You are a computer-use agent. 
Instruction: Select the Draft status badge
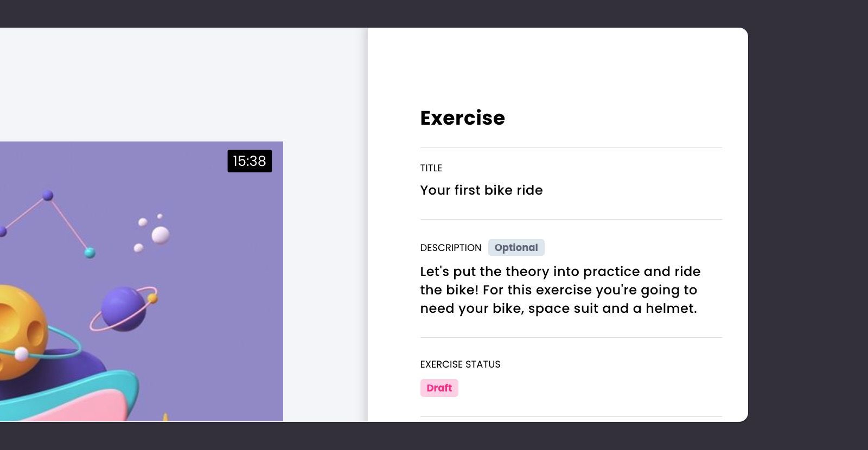[439, 388]
